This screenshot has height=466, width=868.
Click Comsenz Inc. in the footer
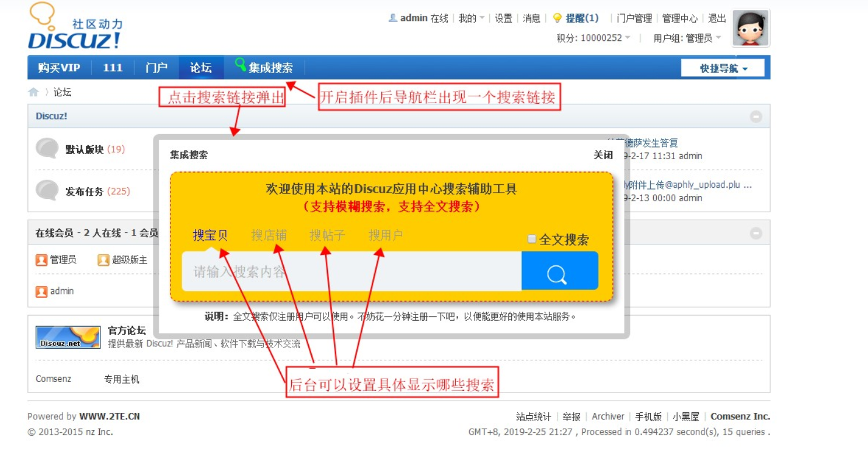click(x=740, y=416)
